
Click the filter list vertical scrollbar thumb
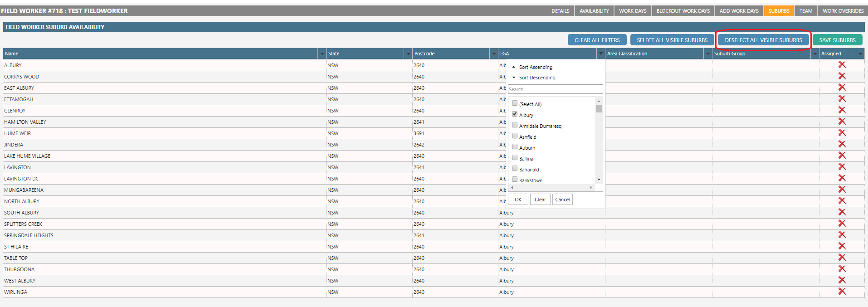(599, 109)
